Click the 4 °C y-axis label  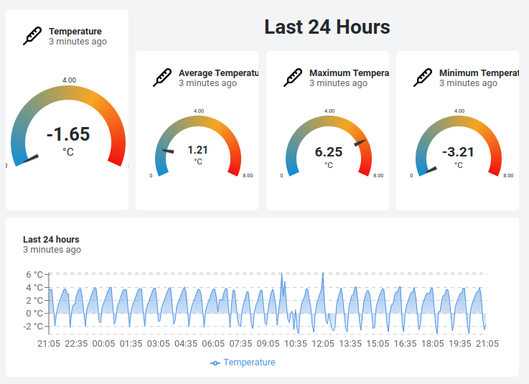[34, 287]
